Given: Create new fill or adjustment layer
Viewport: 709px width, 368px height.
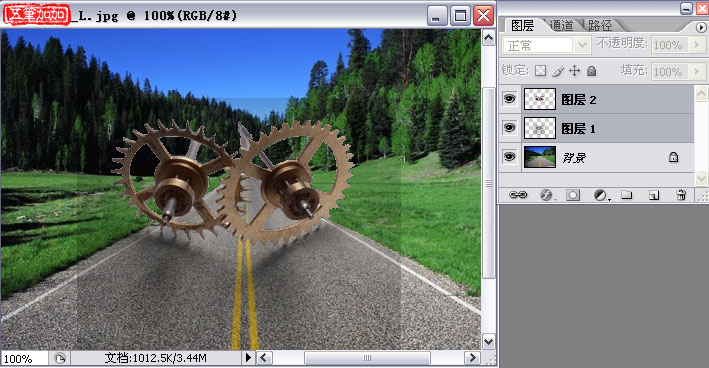Looking at the screenshot, I should coord(600,195).
